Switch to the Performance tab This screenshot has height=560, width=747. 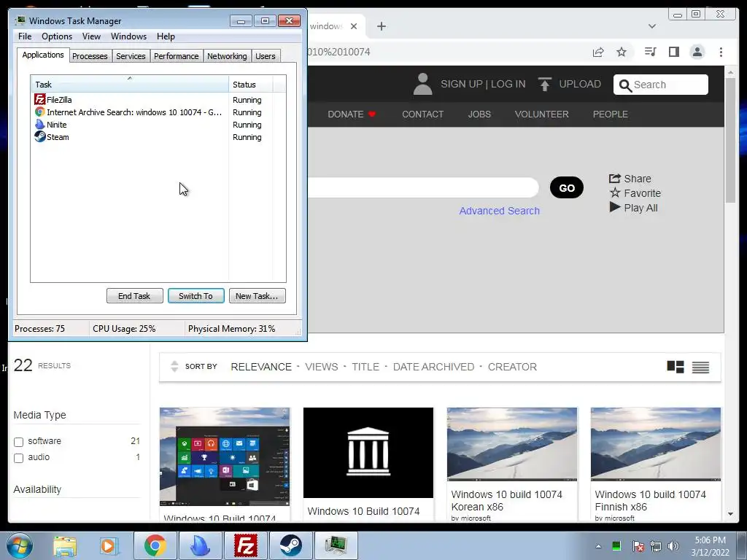[176, 56]
